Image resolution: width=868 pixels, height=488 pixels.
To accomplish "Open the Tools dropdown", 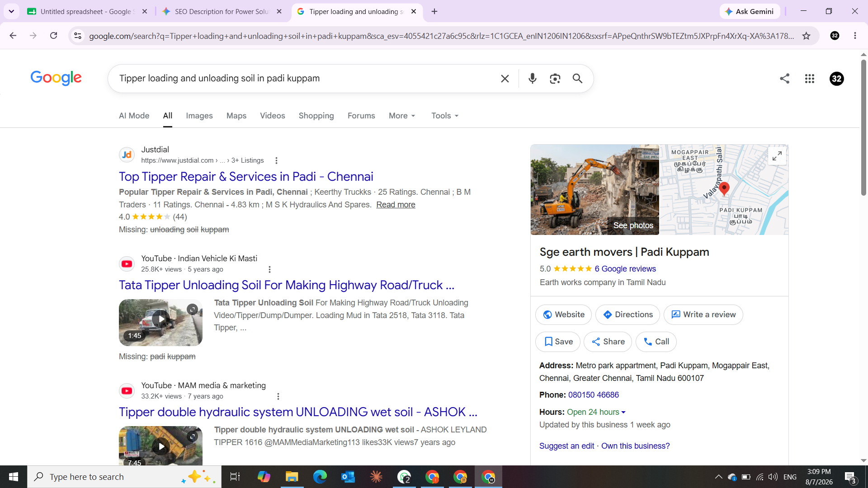I will (x=445, y=116).
